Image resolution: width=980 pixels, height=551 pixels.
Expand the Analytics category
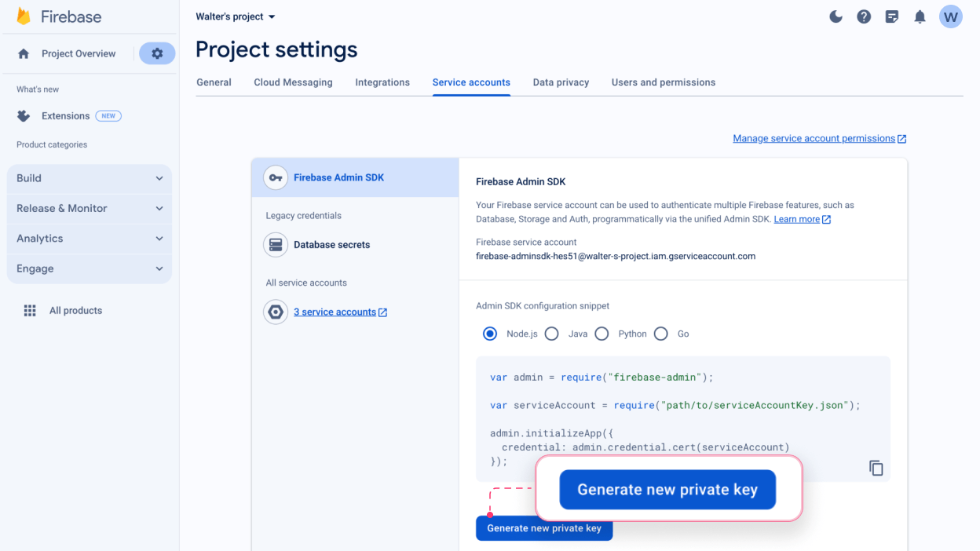click(90, 239)
